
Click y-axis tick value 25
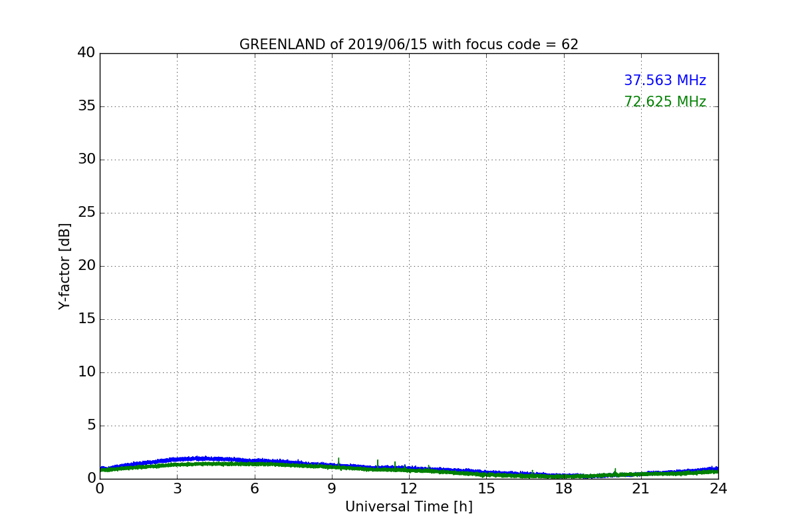(x=86, y=213)
